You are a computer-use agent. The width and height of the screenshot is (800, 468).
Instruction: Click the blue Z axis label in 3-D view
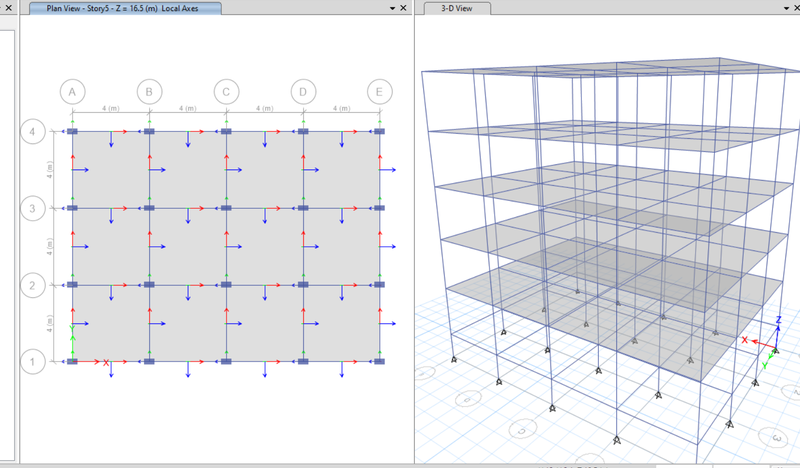click(x=779, y=320)
